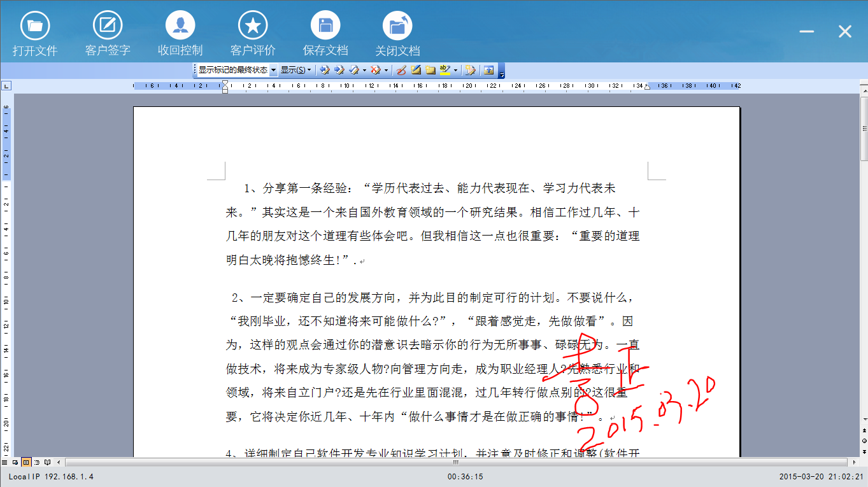Screen dimensions: 868x487
Task: Click the line starting 2、一定要确定自己的发展方向
Action: 433,297
